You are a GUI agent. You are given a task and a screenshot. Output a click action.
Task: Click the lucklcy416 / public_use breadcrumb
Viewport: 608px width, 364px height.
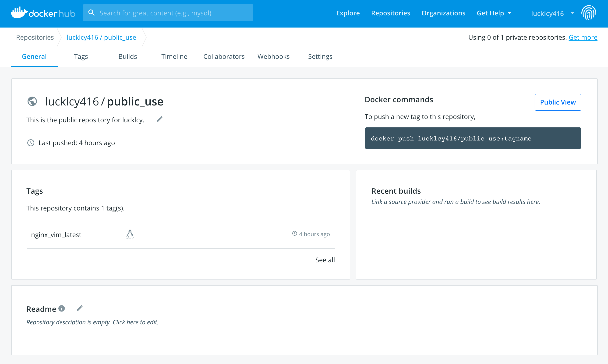tap(101, 37)
